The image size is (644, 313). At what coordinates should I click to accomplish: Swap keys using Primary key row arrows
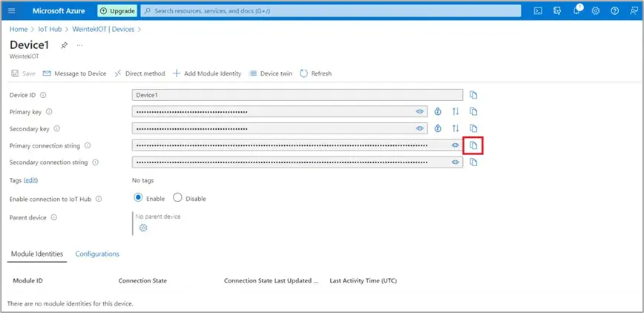456,111
